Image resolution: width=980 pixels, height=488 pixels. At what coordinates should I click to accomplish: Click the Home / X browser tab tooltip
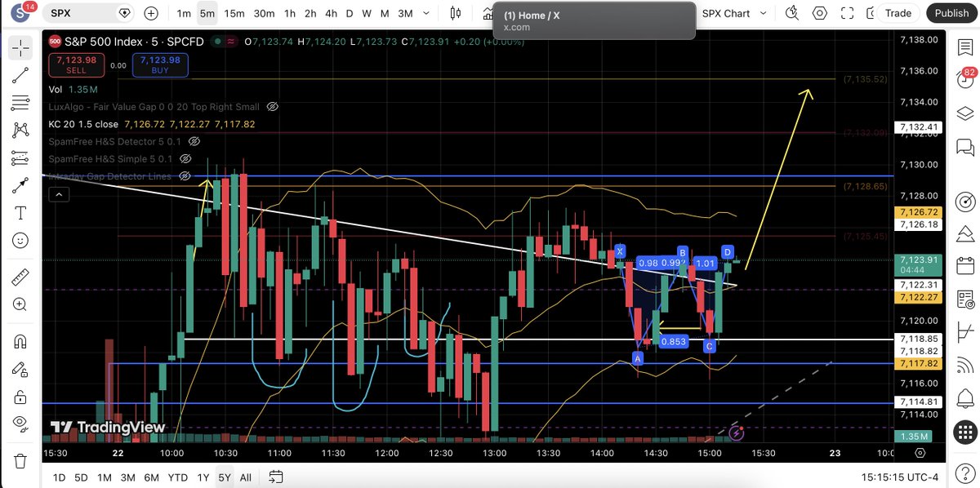tap(594, 20)
